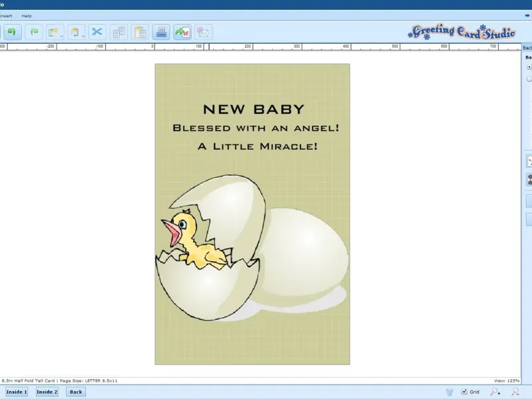Click the Zoom In magnifier icon
The image size is (532, 399).
coord(495,392)
